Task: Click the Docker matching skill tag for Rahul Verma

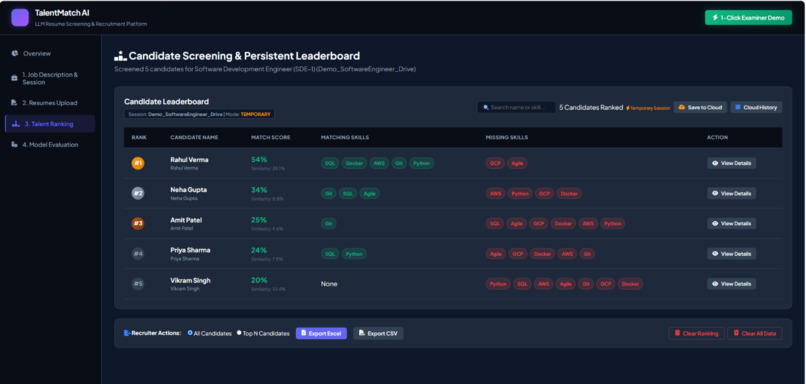Action: pyautogui.click(x=354, y=163)
